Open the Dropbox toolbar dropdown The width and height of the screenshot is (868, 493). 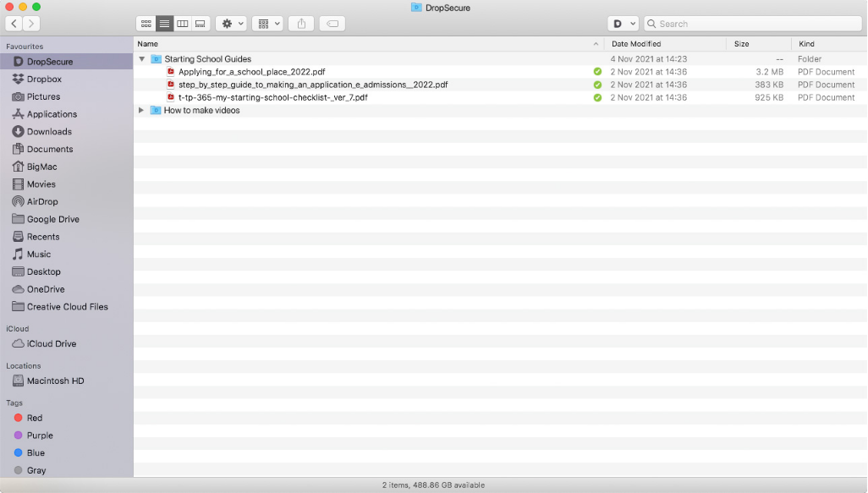pyautogui.click(x=624, y=24)
